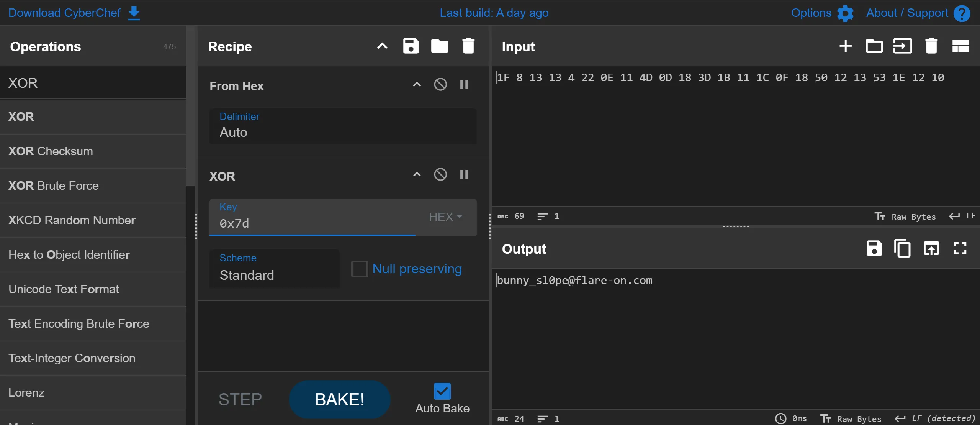Select XOR Brute Force from the operations list
Viewport: 980px width, 425px height.
tap(54, 185)
